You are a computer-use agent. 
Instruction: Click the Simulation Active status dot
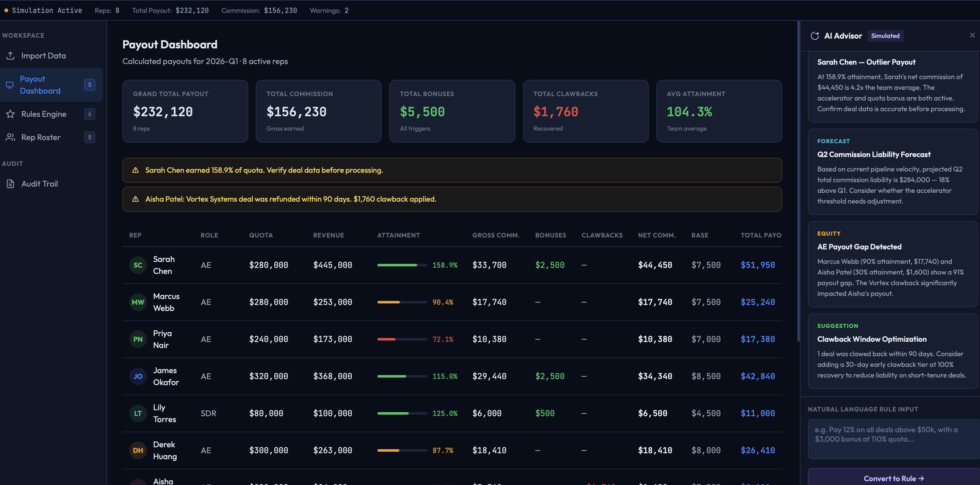(x=6, y=10)
